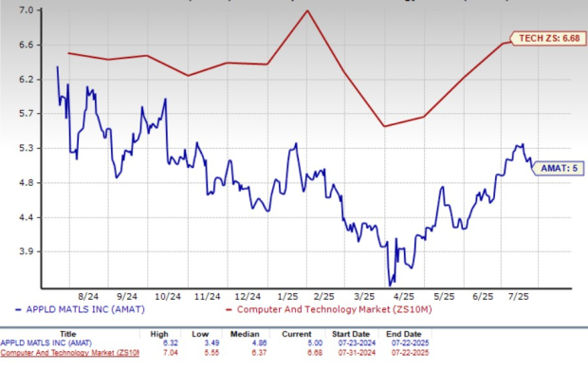Click the Start Date column header

(351, 334)
